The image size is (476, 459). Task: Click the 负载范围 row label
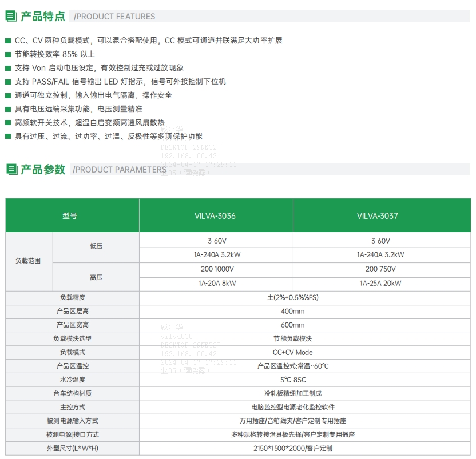click(28, 261)
